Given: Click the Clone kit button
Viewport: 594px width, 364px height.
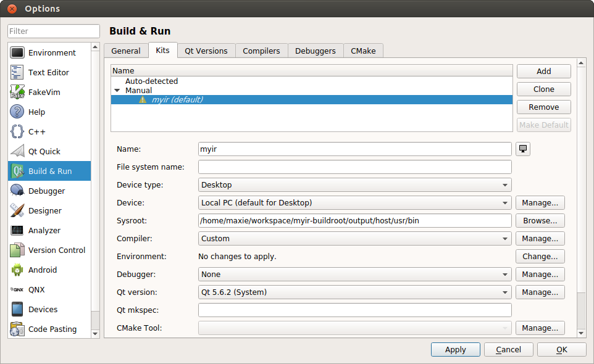Looking at the screenshot, I should coord(543,89).
